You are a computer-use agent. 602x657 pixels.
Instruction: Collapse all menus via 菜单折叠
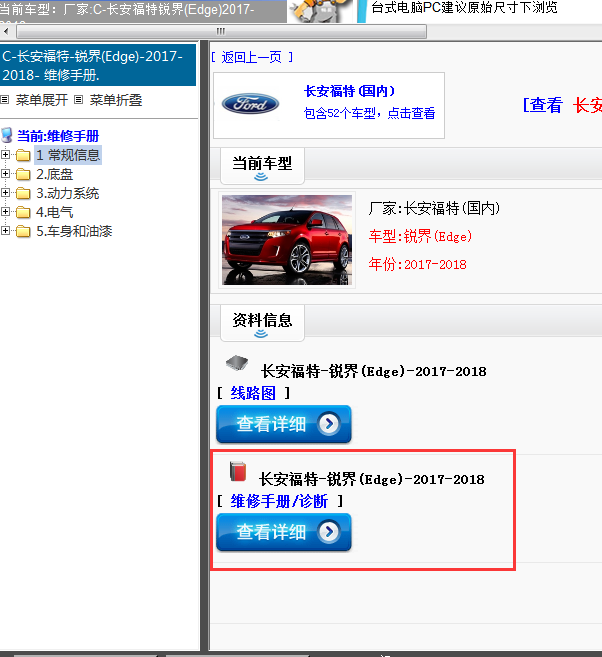pyautogui.click(x=116, y=100)
